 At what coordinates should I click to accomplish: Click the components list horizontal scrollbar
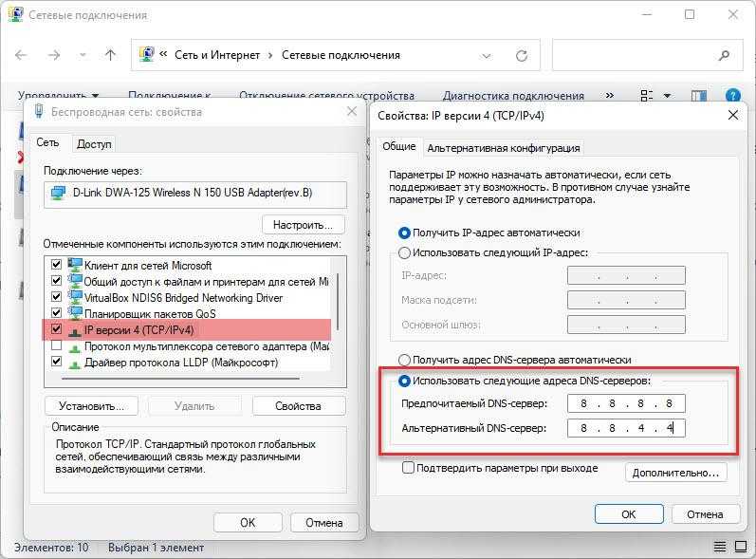click(180, 379)
